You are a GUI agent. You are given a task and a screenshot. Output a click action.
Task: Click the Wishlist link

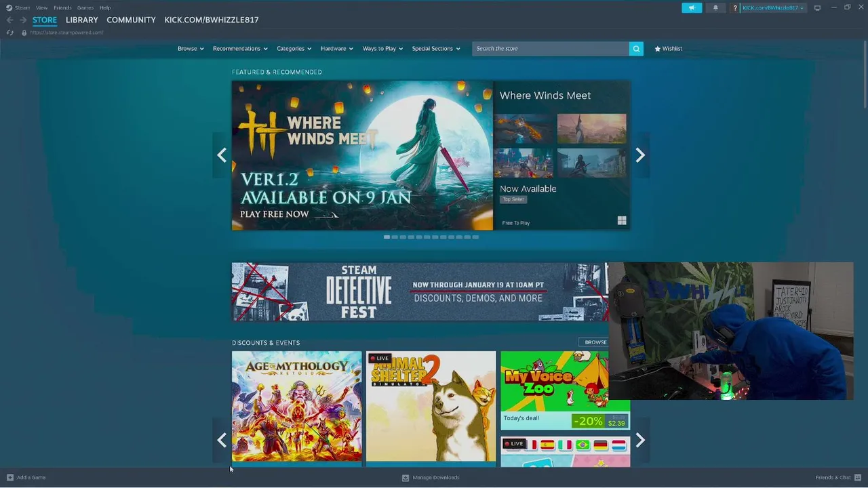point(672,49)
